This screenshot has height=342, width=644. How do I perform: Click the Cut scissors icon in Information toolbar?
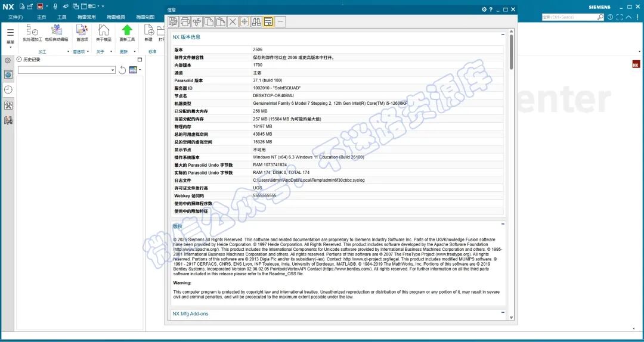coord(197,22)
